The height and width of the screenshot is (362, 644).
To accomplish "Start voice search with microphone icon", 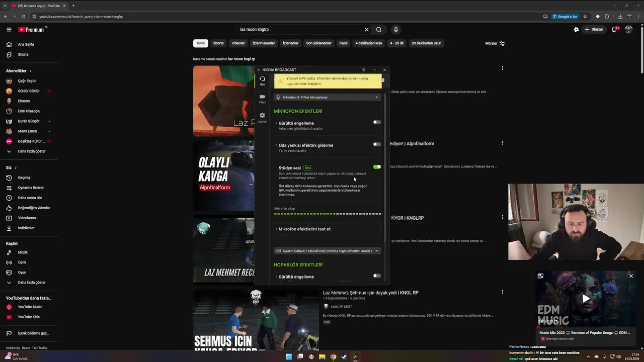I will tap(396, 30).
